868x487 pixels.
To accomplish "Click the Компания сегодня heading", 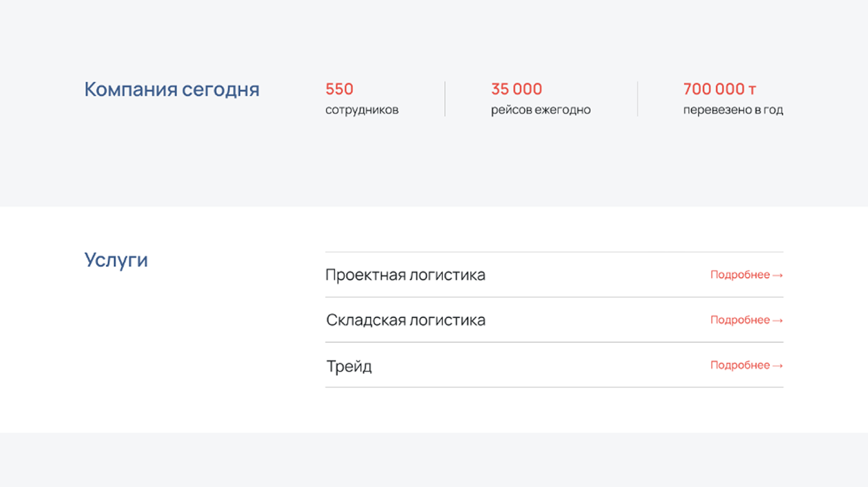I will (171, 89).
